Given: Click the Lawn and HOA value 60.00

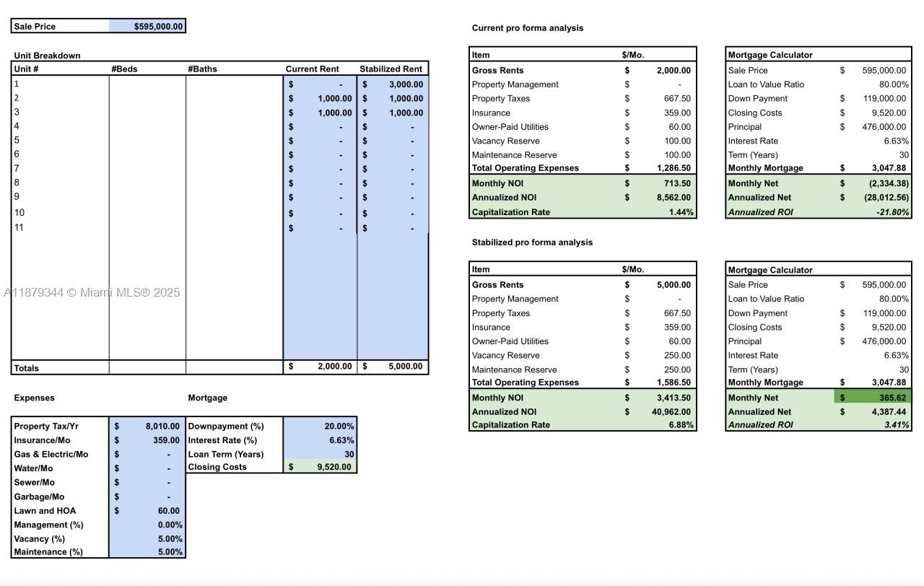Looking at the screenshot, I should [147, 511].
